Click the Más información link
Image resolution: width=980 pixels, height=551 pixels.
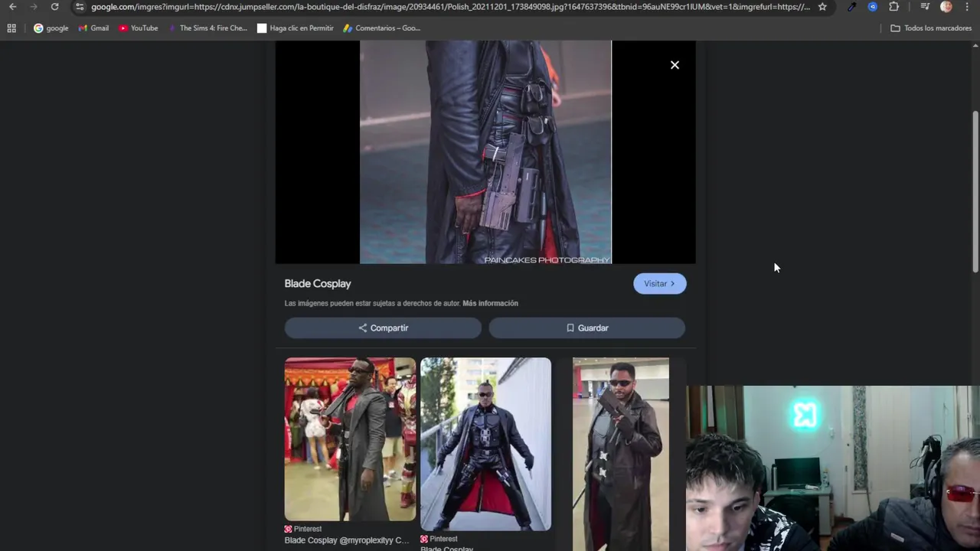pos(490,304)
